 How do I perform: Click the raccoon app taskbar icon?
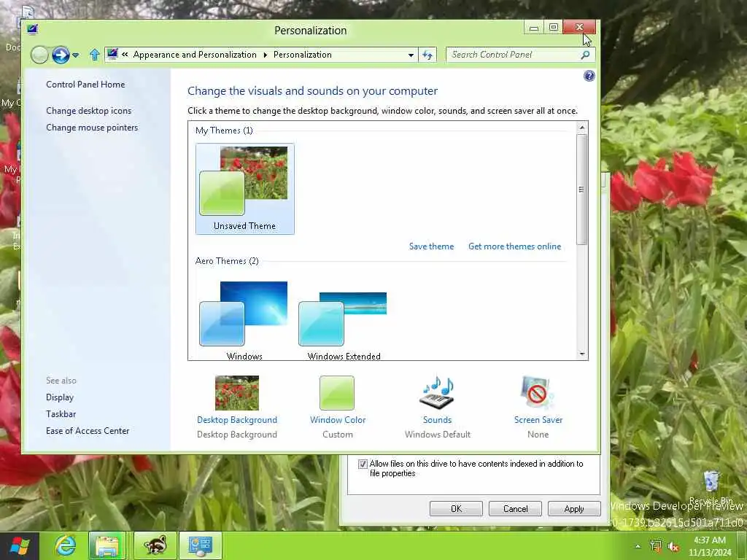pos(156,545)
